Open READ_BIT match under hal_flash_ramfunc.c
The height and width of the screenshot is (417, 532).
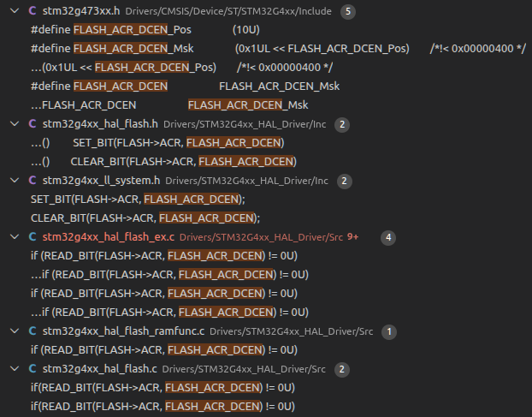pos(164,349)
